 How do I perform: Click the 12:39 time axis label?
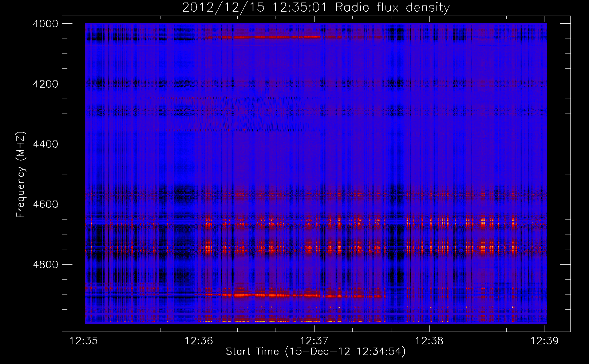(544, 341)
